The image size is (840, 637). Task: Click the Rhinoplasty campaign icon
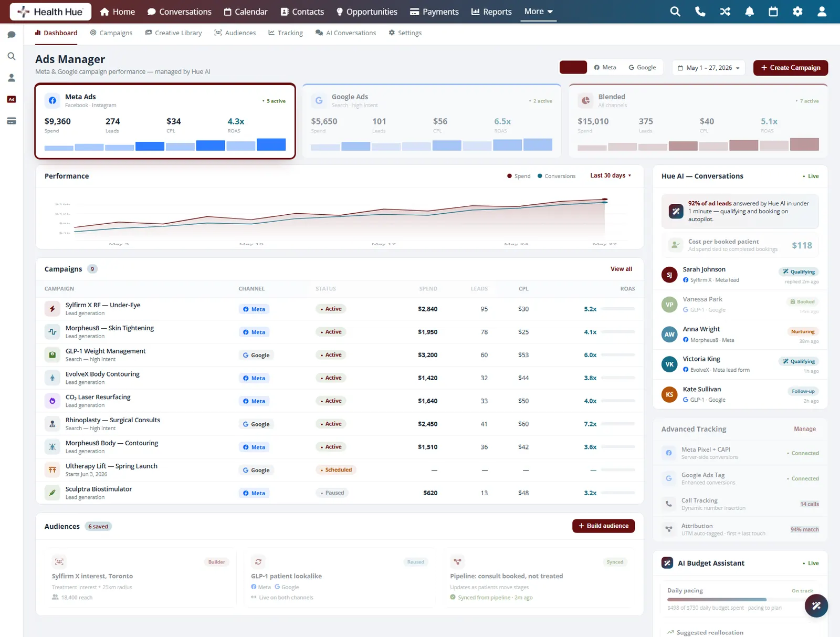52,424
